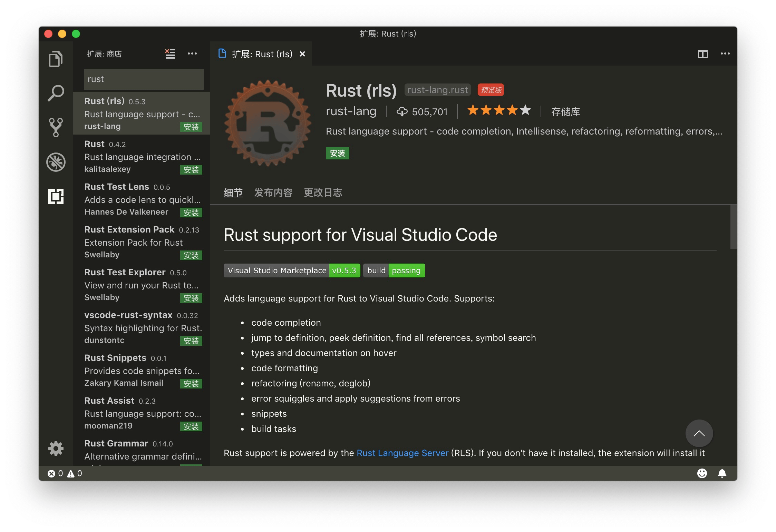
Task: Click the scroll-to-top arrow button
Action: coord(699,433)
